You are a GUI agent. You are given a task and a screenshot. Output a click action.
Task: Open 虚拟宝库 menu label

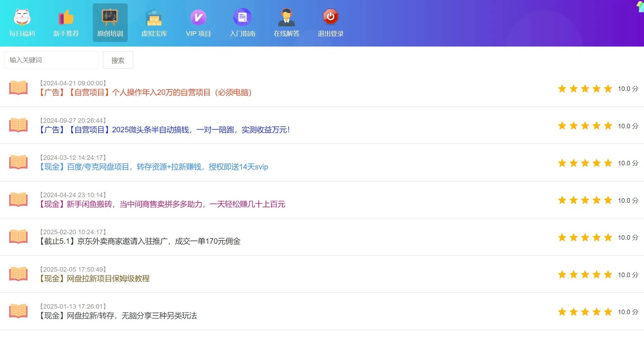(x=154, y=34)
